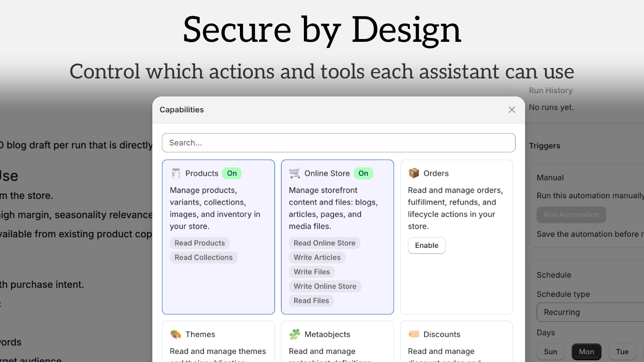Close the Capabilities dialog
644x362 pixels.
[512, 109]
